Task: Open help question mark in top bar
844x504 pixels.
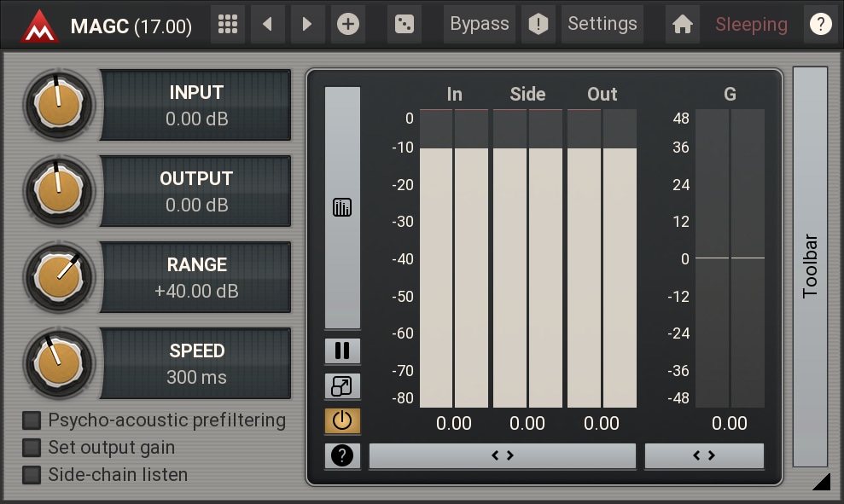Action: tap(820, 24)
